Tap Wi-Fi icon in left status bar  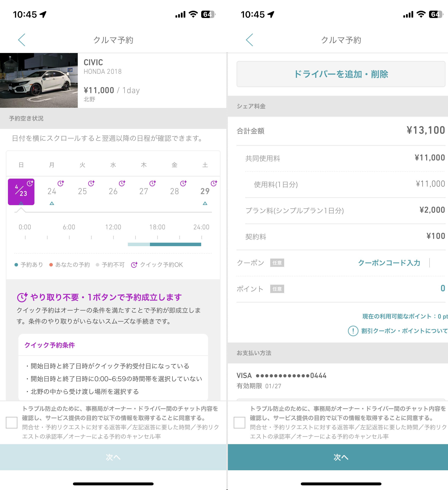193,14
